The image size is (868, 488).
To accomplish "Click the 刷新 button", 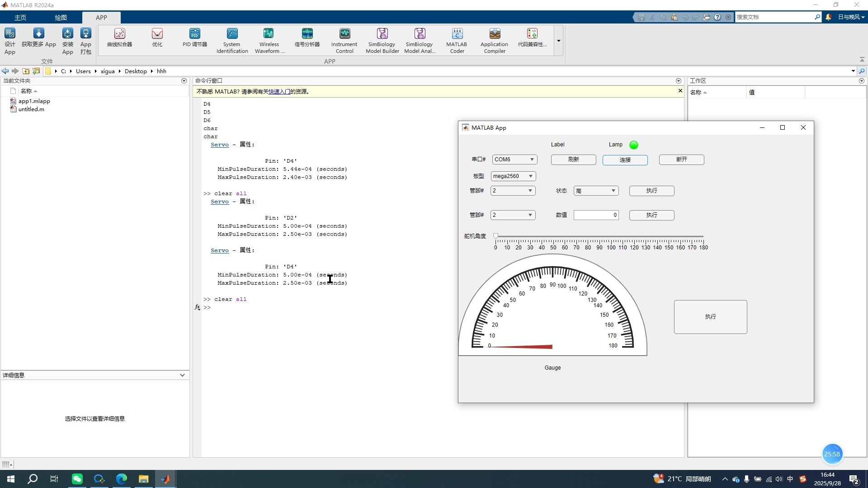I will 573,160.
